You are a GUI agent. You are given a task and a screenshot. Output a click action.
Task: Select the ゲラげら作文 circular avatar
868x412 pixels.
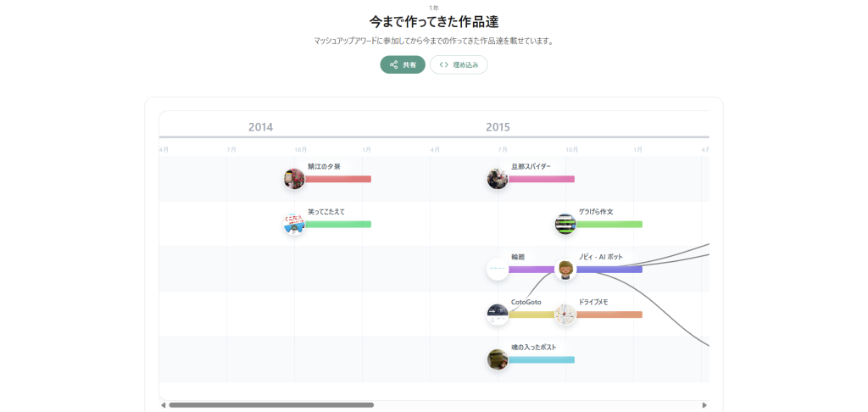coord(565,224)
